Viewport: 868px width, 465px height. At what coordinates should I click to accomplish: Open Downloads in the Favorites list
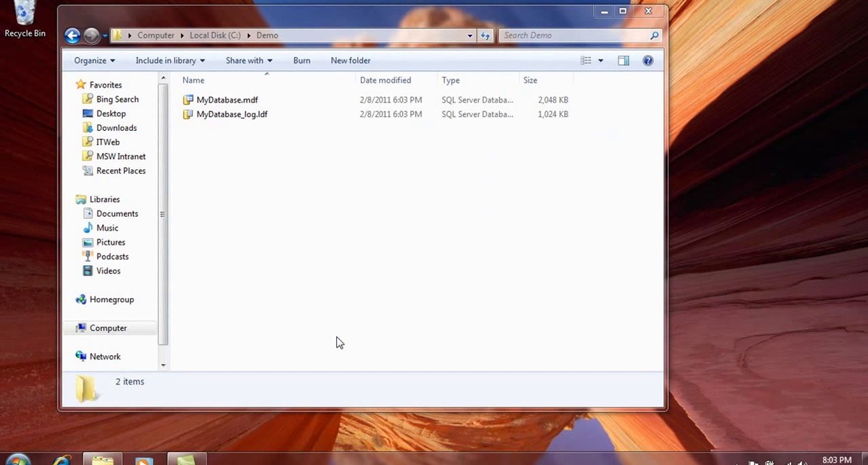pos(116,128)
